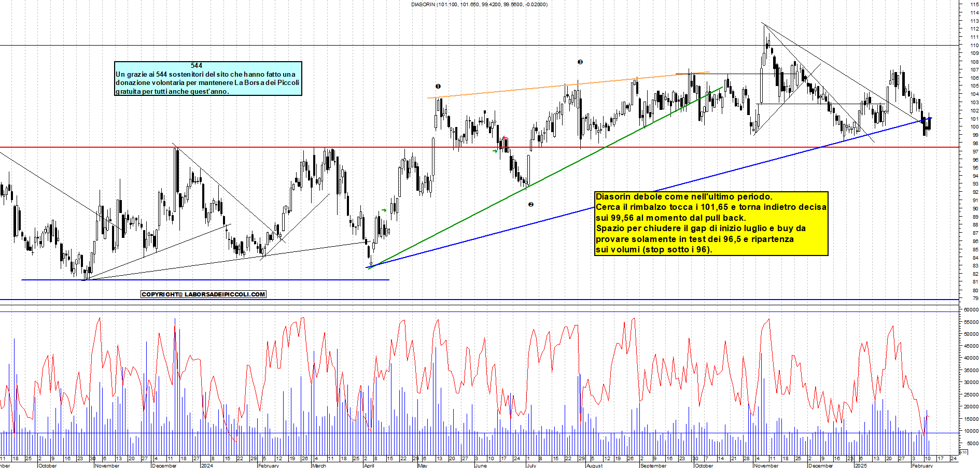Click the 'March' month label
This screenshot has width=980, height=468.
point(319,465)
